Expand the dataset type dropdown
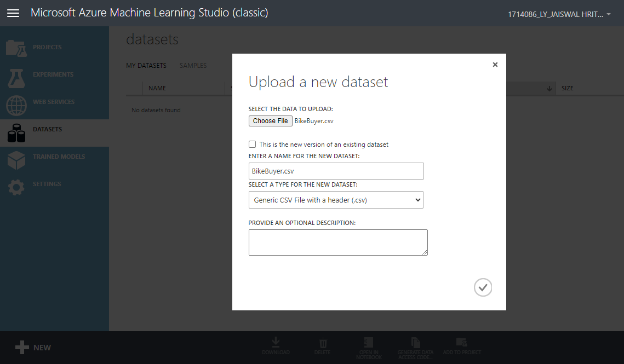This screenshot has height=364, width=624. coord(336,200)
